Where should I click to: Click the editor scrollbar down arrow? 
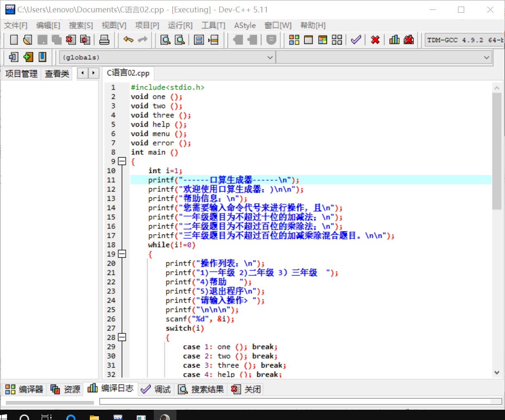497,373
